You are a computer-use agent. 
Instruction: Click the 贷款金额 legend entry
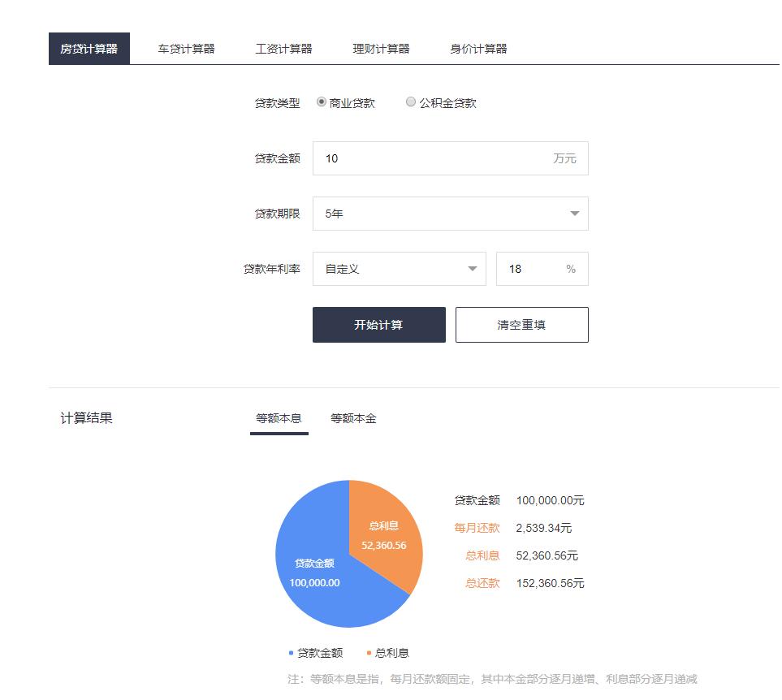(x=320, y=652)
